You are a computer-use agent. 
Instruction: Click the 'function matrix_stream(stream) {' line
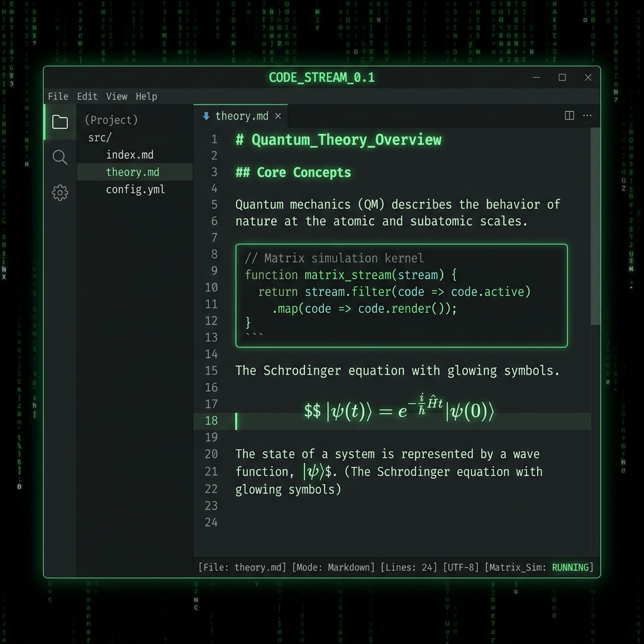[351, 275]
